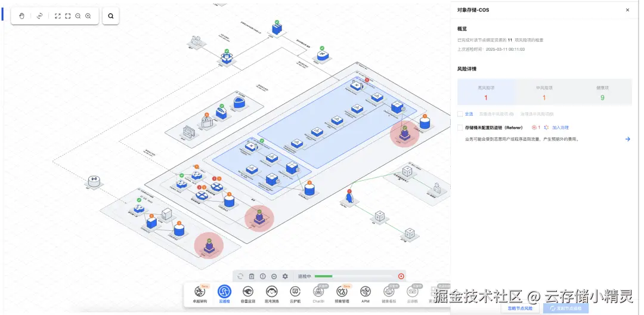644x315 pixels.
Task: Open 健康看板 in bottom dock
Action: [x=389, y=294]
